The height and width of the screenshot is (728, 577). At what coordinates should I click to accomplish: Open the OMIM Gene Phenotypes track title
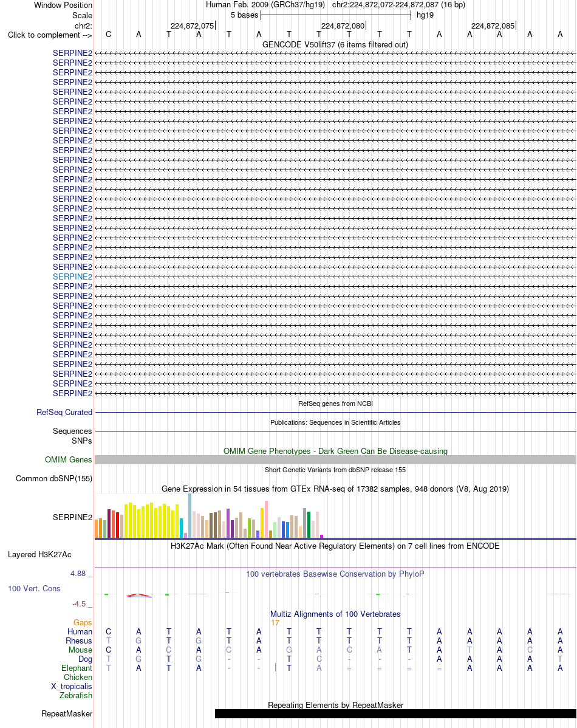[x=335, y=452]
